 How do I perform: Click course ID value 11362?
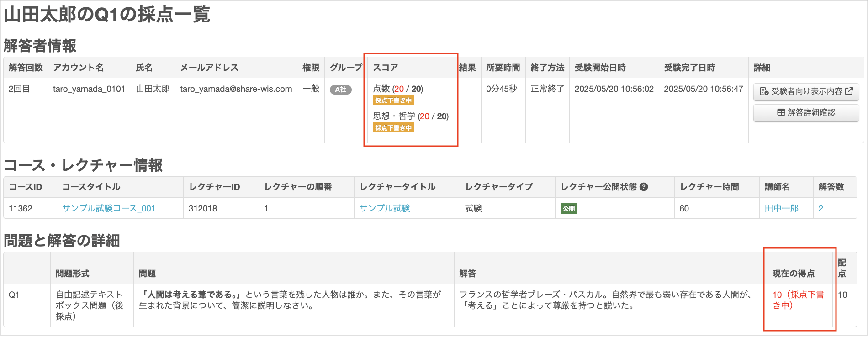pos(21,209)
